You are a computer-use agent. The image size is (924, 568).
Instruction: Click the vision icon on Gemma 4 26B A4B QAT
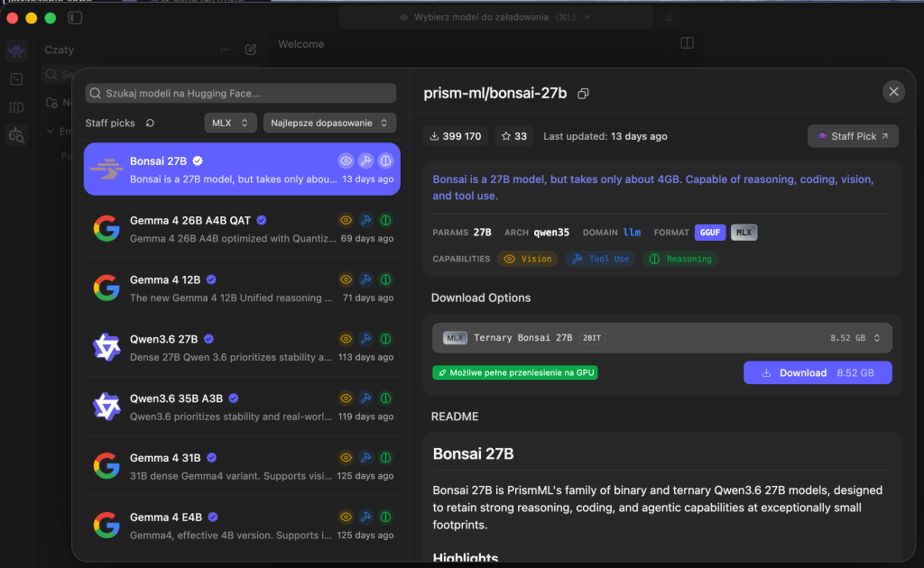346,220
